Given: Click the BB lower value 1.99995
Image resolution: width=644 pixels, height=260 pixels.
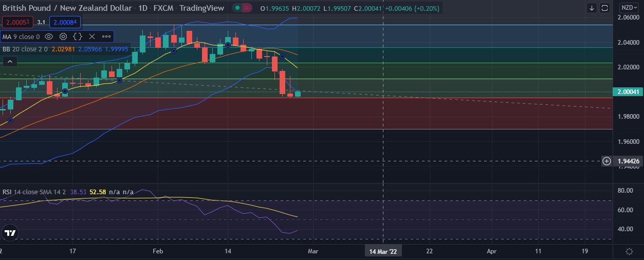Looking at the screenshot, I should point(117,49).
